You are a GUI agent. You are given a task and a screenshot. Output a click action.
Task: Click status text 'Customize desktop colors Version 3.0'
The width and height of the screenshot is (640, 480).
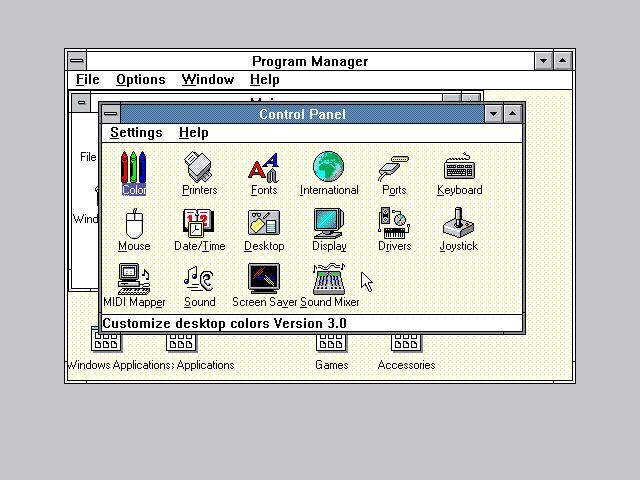[224, 323]
